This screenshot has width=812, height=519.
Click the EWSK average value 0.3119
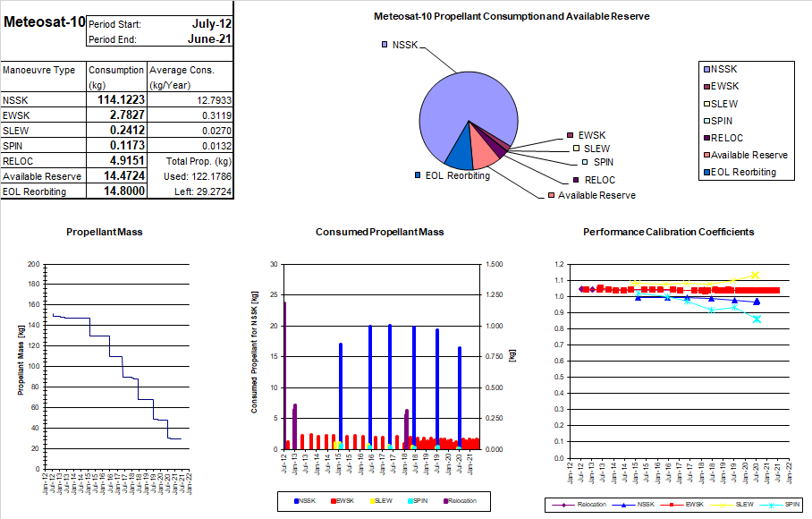[x=216, y=115]
